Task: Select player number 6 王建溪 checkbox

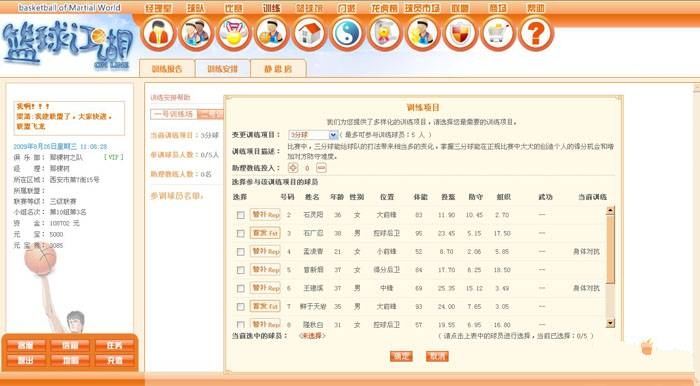Action: 241,288
